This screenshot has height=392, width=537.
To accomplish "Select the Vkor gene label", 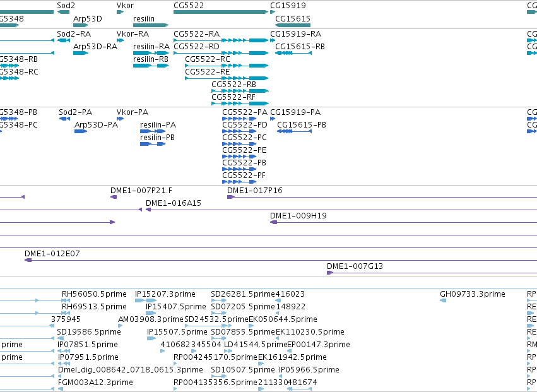I will point(125,6).
